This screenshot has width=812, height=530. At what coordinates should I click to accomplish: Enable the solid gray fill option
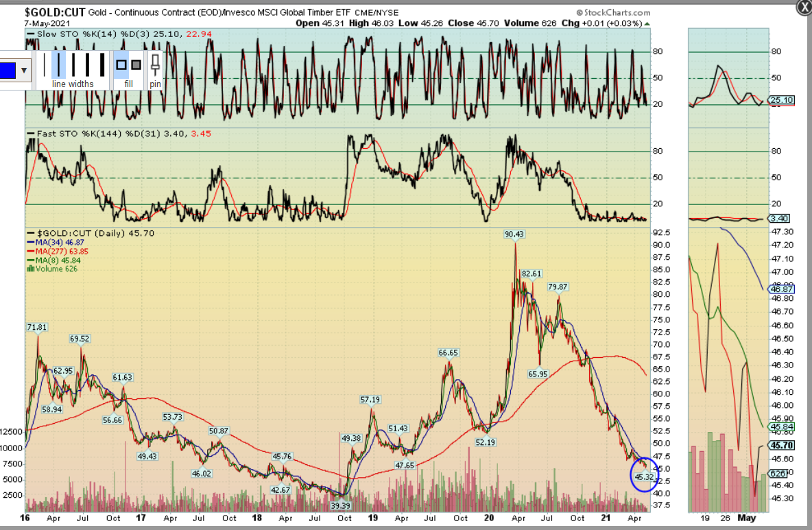[x=135, y=64]
